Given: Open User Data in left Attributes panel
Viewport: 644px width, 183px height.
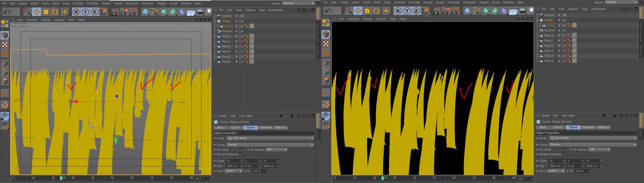Looking at the screenshot, I should [245, 116].
